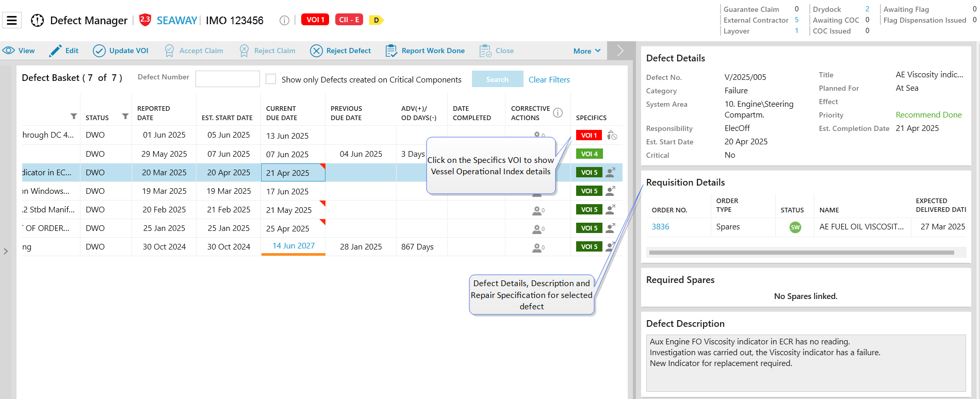Click assign-person icon in 25 Jan 2025 row
This screenshot has height=399, width=980.
coord(611,228)
